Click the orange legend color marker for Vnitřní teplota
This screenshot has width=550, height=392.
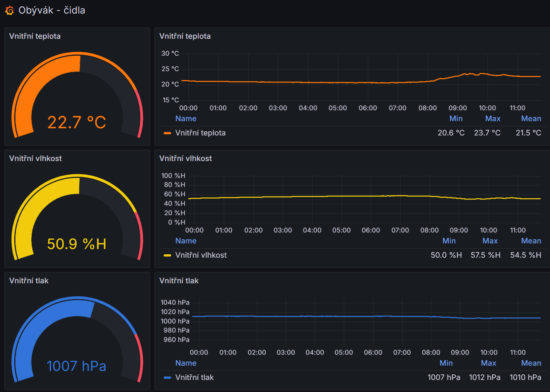[x=167, y=133]
